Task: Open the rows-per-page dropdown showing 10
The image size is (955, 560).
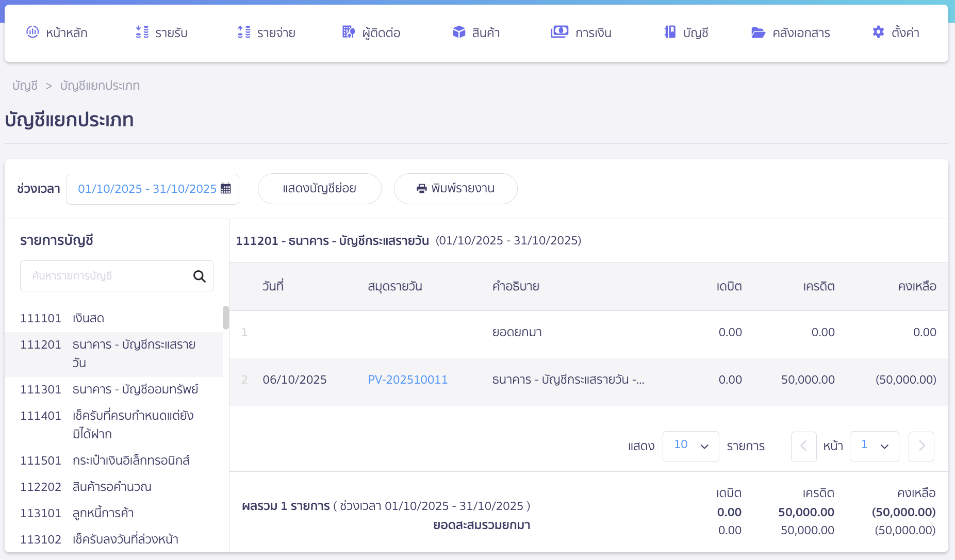Action: tap(690, 446)
